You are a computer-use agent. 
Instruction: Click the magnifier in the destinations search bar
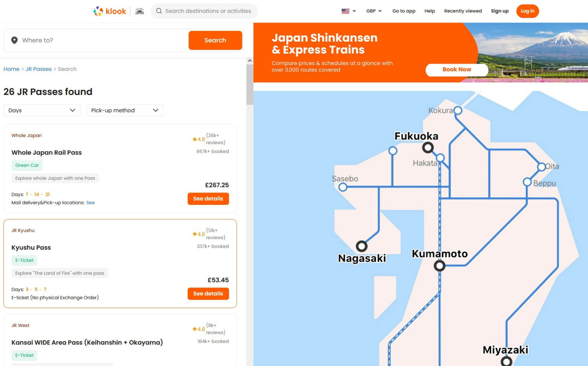coord(159,11)
